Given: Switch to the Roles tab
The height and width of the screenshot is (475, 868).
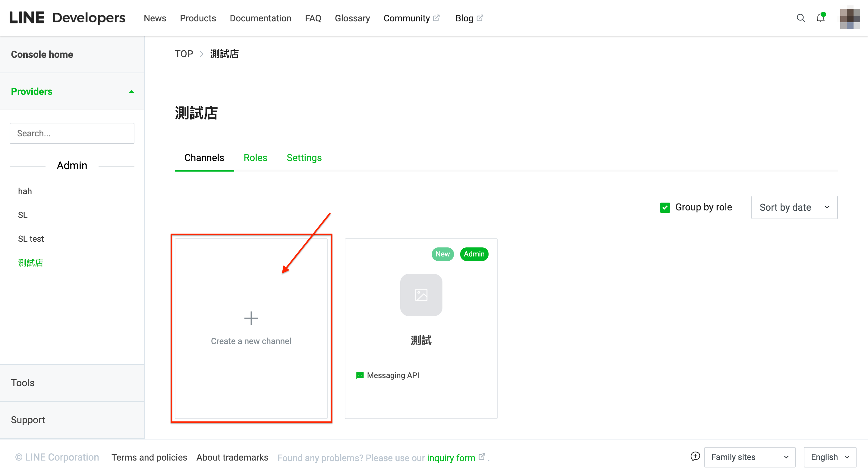Looking at the screenshot, I should [x=255, y=157].
